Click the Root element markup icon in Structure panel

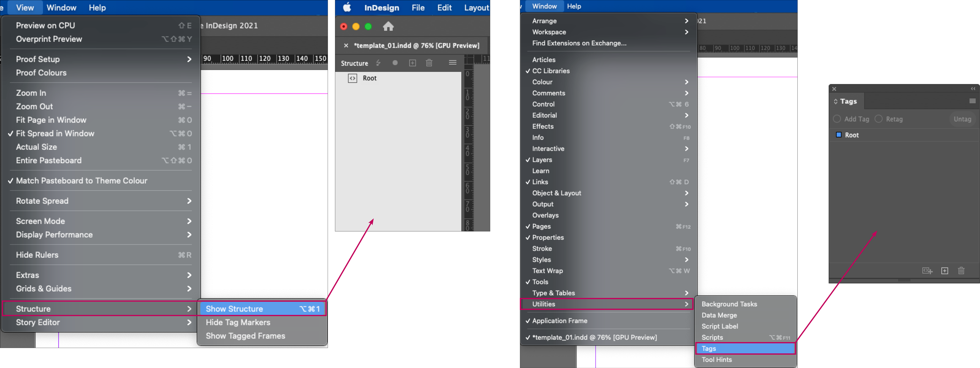353,78
